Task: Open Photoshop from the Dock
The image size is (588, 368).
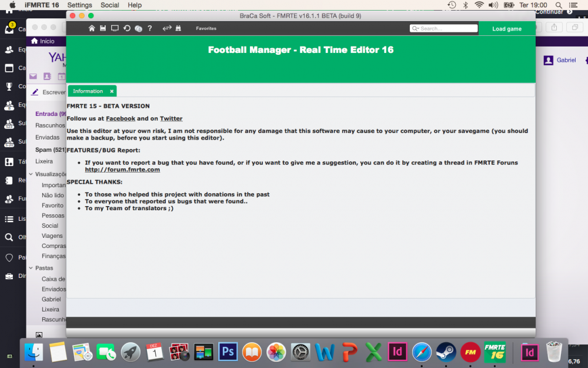Action: coord(228,352)
